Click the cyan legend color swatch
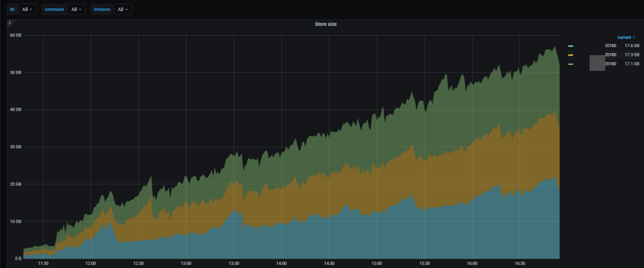This screenshot has width=644, height=268. click(x=571, y=46)
